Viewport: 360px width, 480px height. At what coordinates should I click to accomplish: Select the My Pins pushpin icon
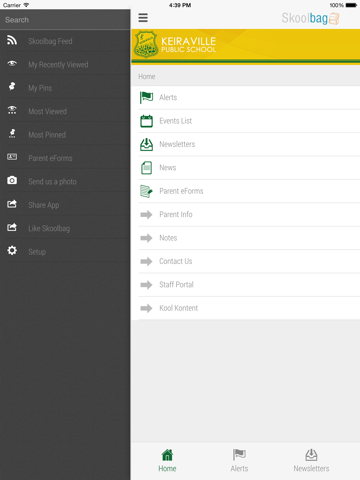click(x=12, y=86)
